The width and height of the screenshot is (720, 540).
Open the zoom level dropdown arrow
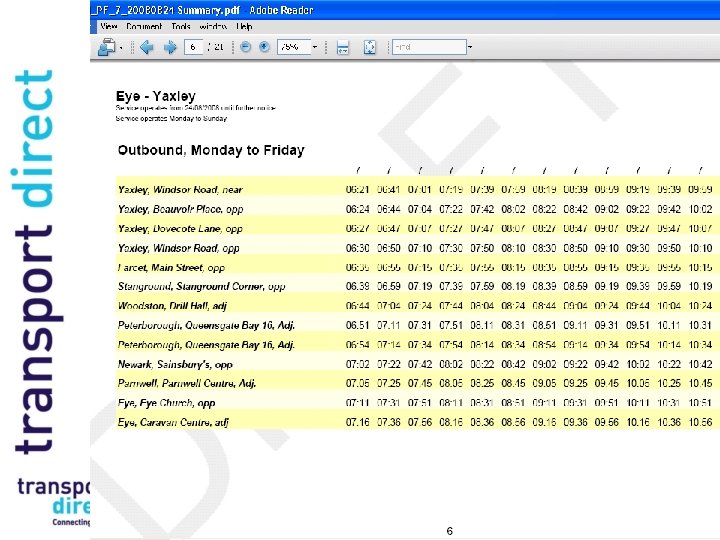pos(315,47)
